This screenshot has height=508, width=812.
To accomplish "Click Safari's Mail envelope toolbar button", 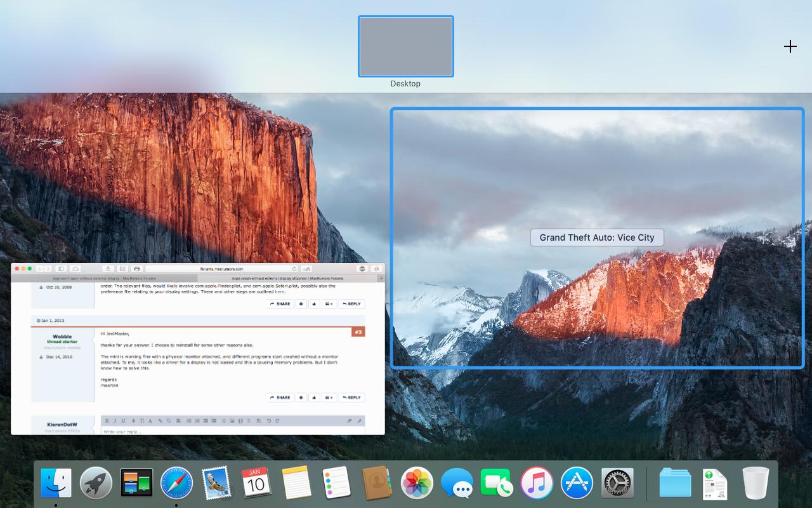I will pyautogui.click(x=122, y=269).
